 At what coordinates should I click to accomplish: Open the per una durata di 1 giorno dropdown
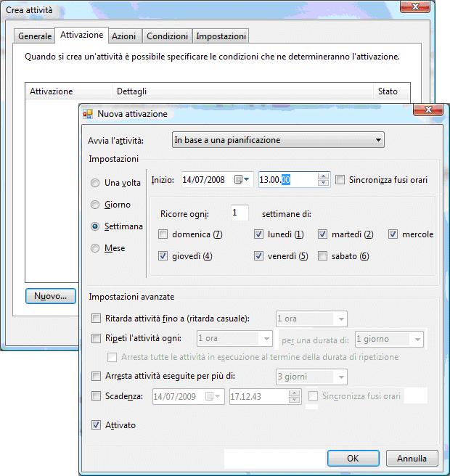click(x=389, y=339)
